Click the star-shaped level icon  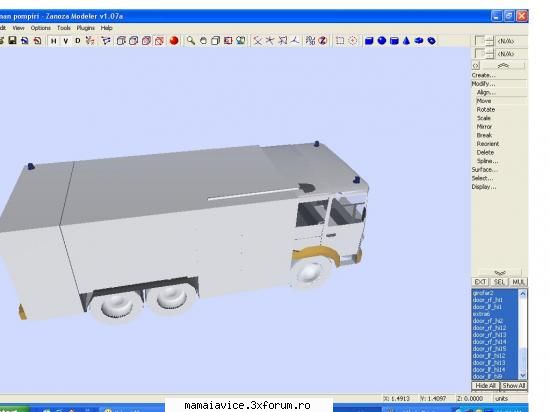[270, 41]
